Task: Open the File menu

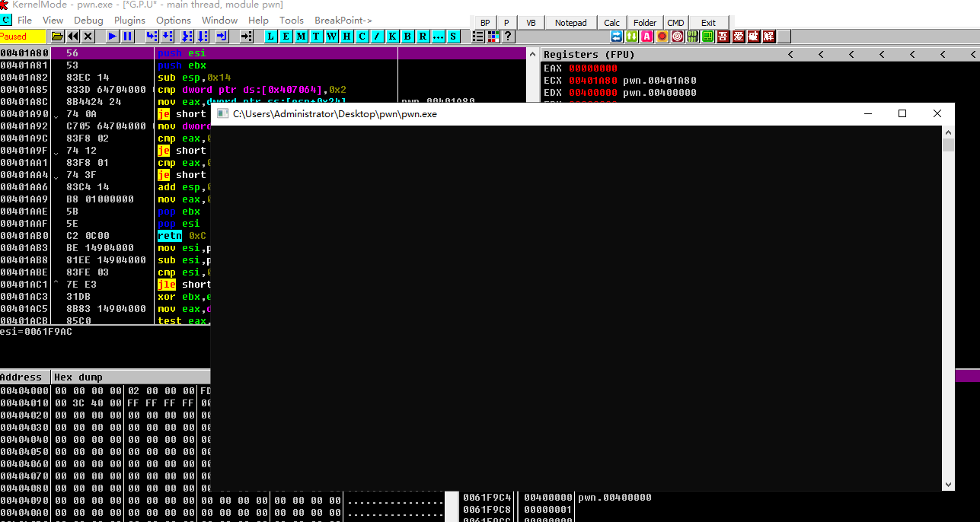Action: tap(24, 21)
